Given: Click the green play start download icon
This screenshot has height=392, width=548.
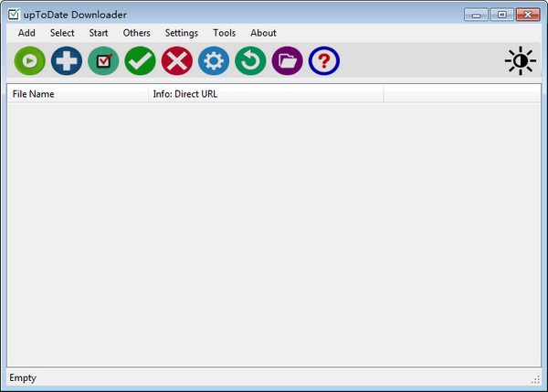Looking at the screenshot, I should pyautogui.click(x=29, y=61).
